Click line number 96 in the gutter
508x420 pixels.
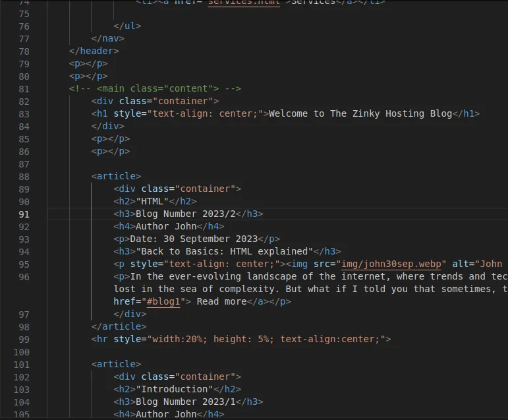click(24, 278)
